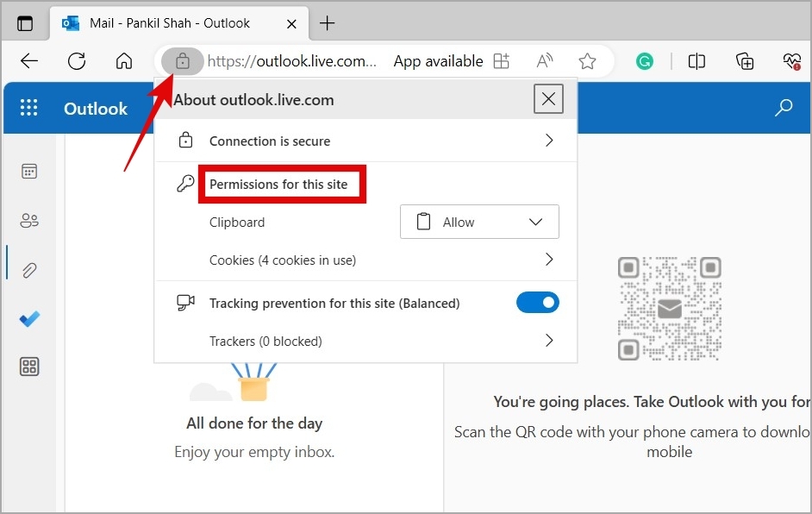Open the split screen view
Screen dimensions: 812x514
(x=696, y=61)
